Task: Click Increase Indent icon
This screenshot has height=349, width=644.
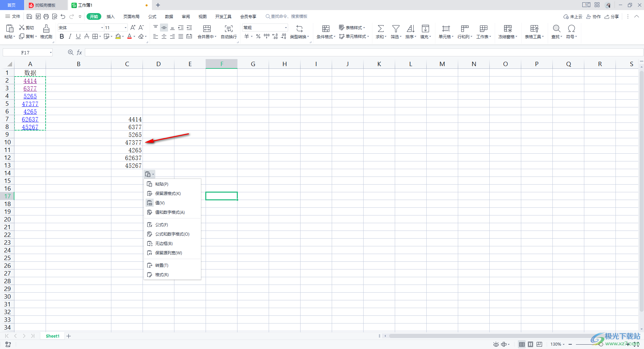Action: [190, 28]
